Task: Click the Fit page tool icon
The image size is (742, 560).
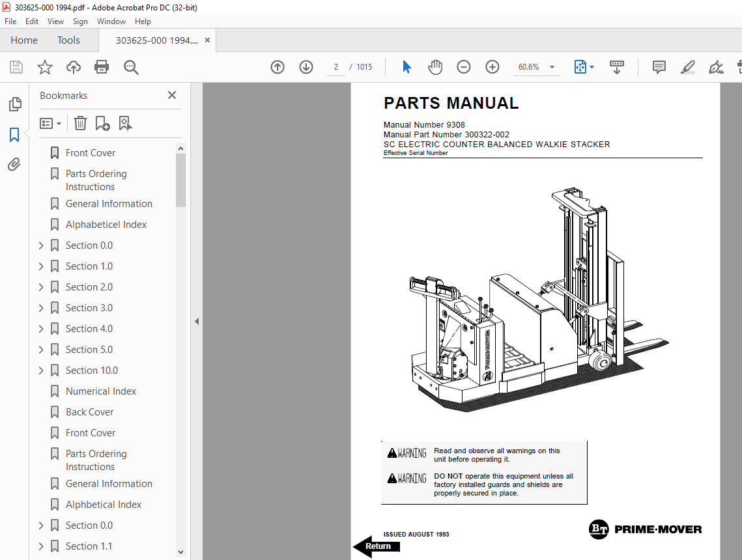Action: (x=580, y=67)
